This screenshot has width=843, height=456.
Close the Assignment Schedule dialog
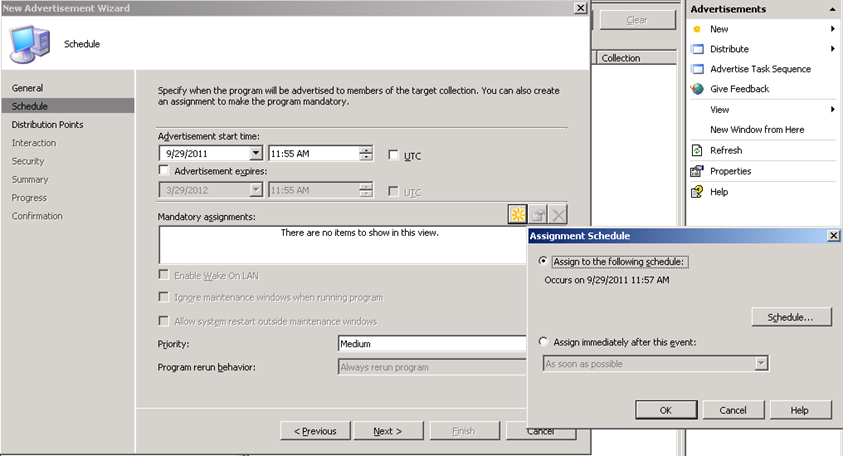click(x=833, y=236)
